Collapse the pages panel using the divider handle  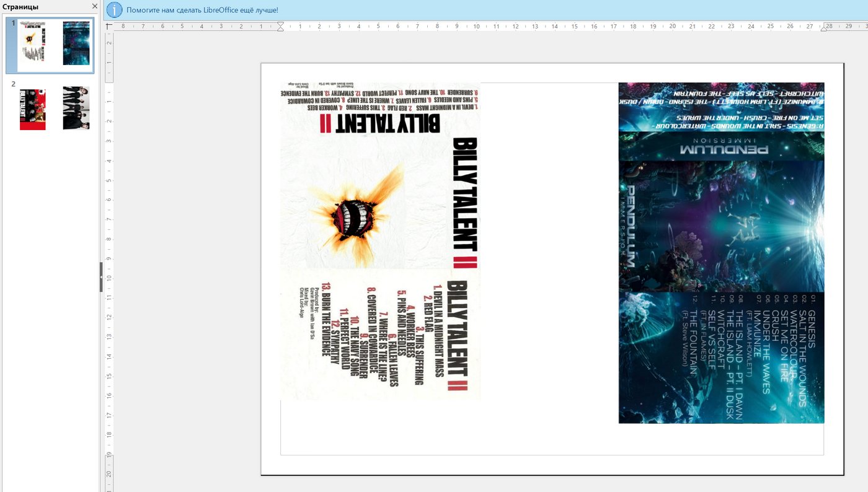(x=101, y=276)
